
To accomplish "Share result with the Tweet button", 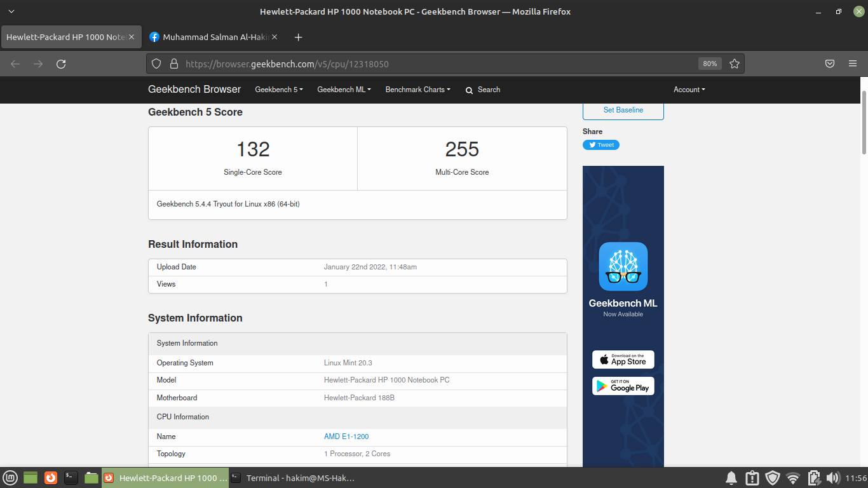I will (600, 145).
